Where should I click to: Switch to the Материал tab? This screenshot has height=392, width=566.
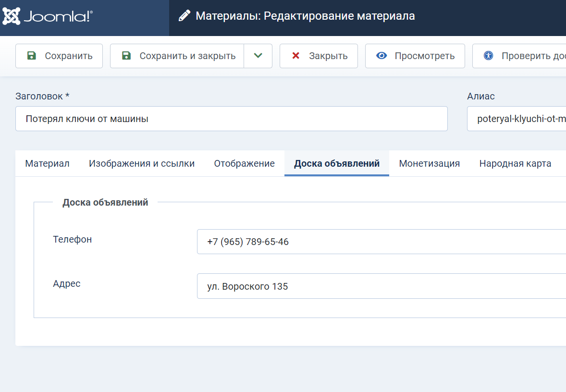tap(47, 163)
